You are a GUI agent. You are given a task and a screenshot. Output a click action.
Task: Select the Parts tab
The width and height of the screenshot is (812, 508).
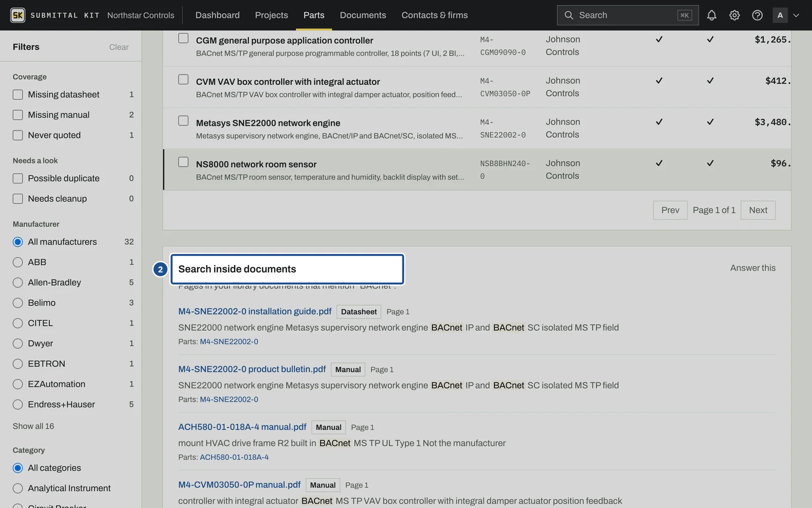pyautogui.click(x=314, y=15)
